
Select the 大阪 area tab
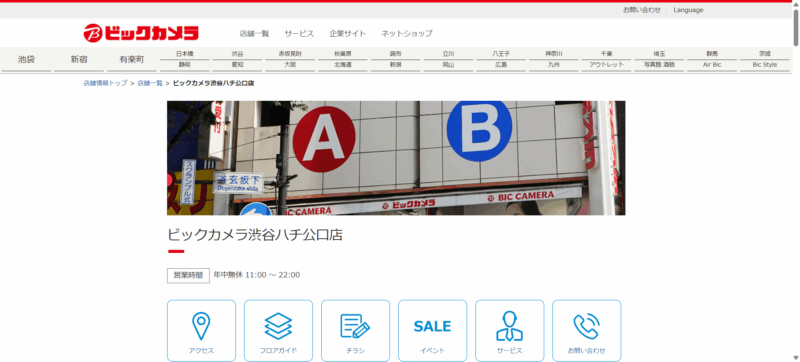[x=290, y=65]
